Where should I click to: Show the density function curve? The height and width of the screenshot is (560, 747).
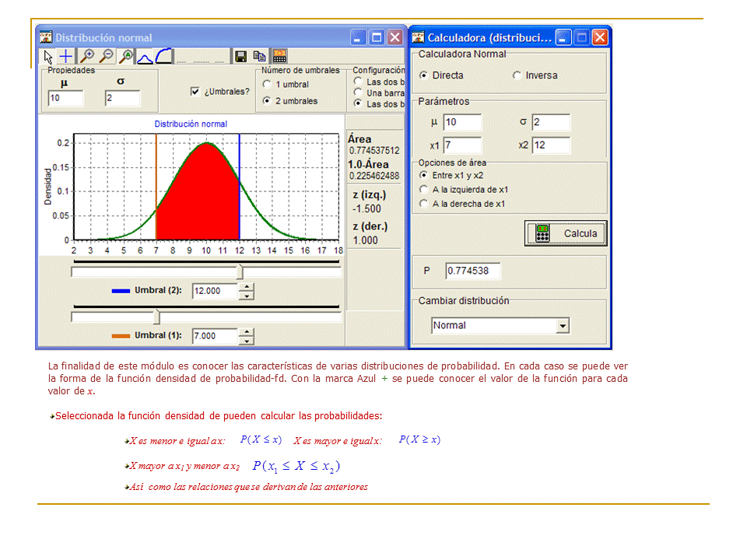pyautogui.click(x=145, y=56)
